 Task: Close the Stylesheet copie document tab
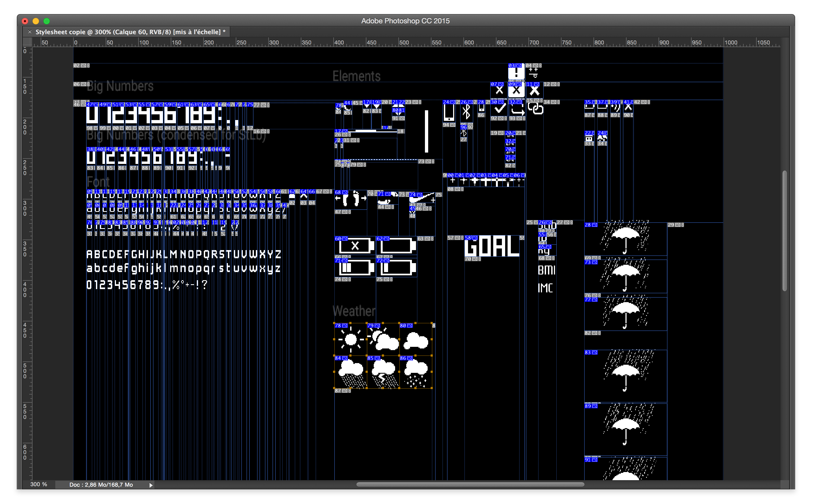point(30,32)
